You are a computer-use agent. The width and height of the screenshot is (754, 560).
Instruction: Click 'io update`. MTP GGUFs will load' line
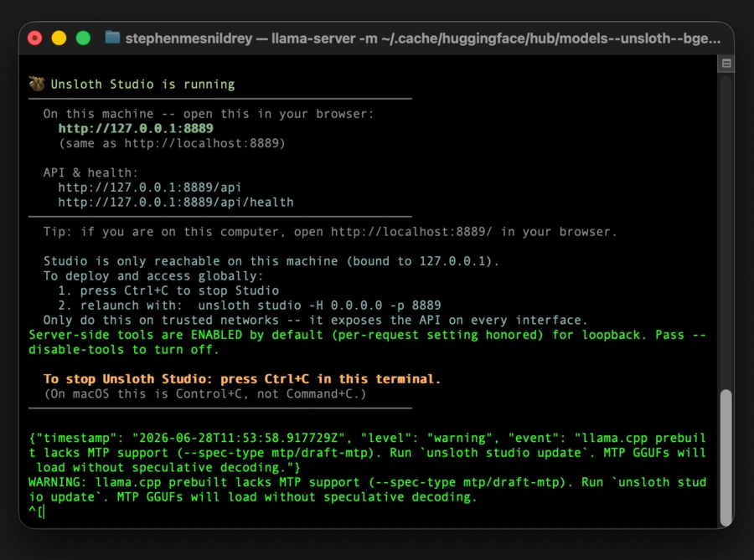253,497
